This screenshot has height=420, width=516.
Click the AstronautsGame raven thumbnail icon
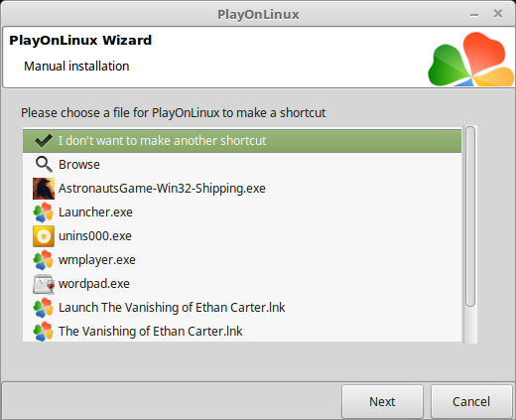44,189
